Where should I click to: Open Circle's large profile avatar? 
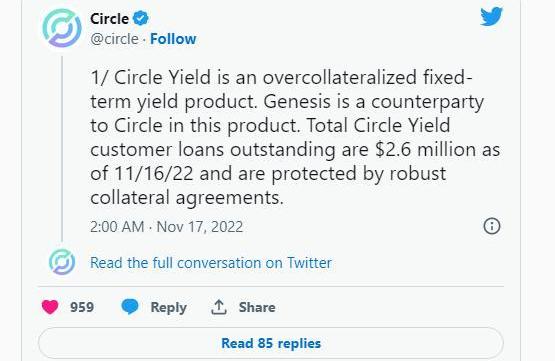[62, 28]
